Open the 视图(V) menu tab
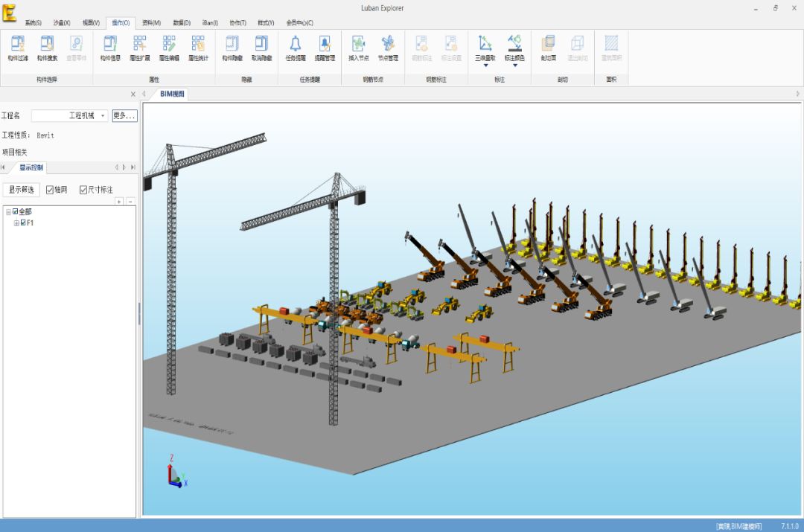Screen dimensions: 804x532 coord(91,23)
